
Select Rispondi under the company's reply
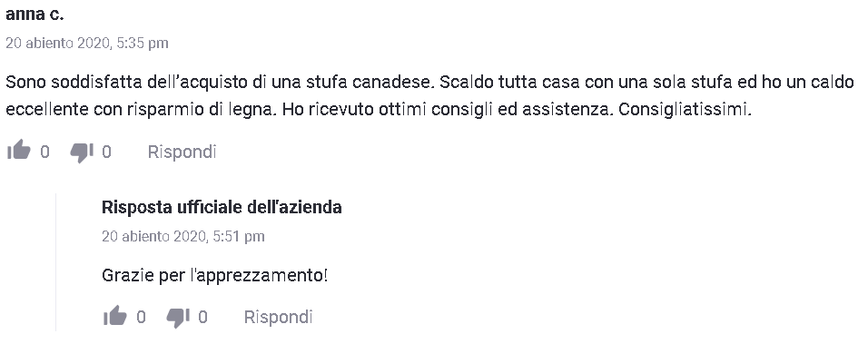pyautogui.click(x=278, y=317)
